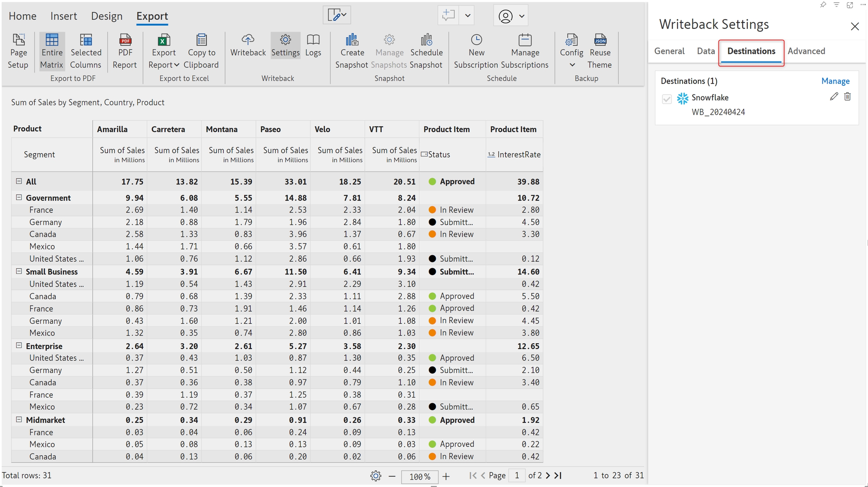Collapse the Government segment row
The height and width of the screenshot is (487, 868).
click(19, 198)
